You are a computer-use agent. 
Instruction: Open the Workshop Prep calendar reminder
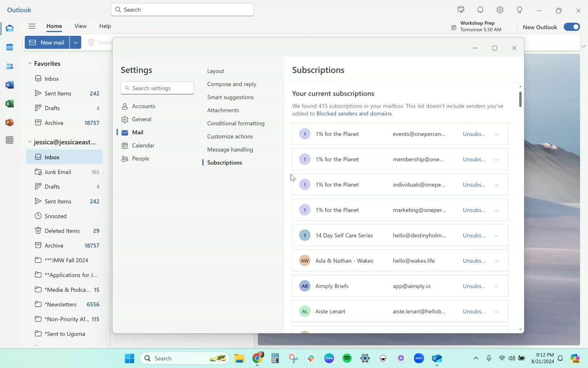[476, 26]
